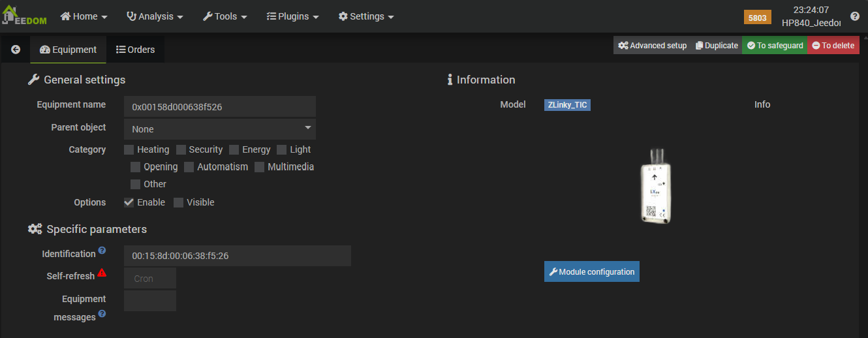Click the help question mark icon in header
868x338 pixels.
pyautogui.click(x=854, y=17)
